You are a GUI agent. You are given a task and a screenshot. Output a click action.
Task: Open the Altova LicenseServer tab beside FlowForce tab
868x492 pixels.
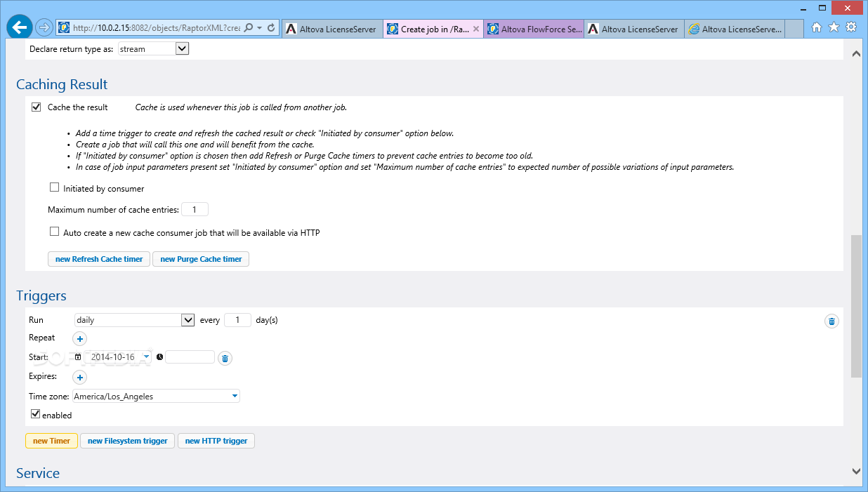[634, 29]
